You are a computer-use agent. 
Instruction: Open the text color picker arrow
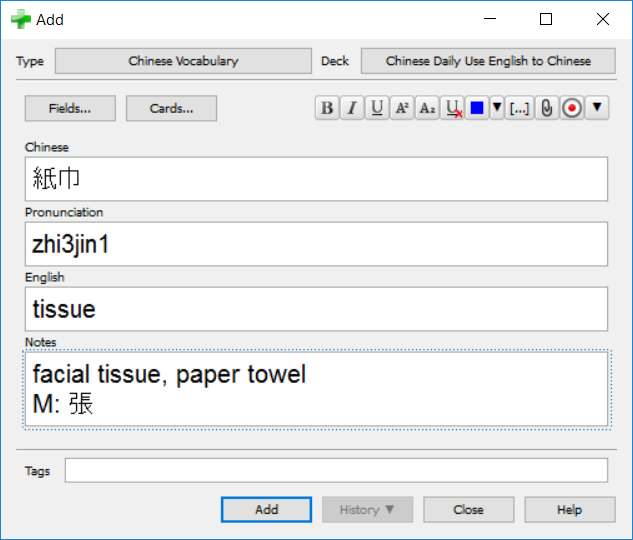pos(497,108)
